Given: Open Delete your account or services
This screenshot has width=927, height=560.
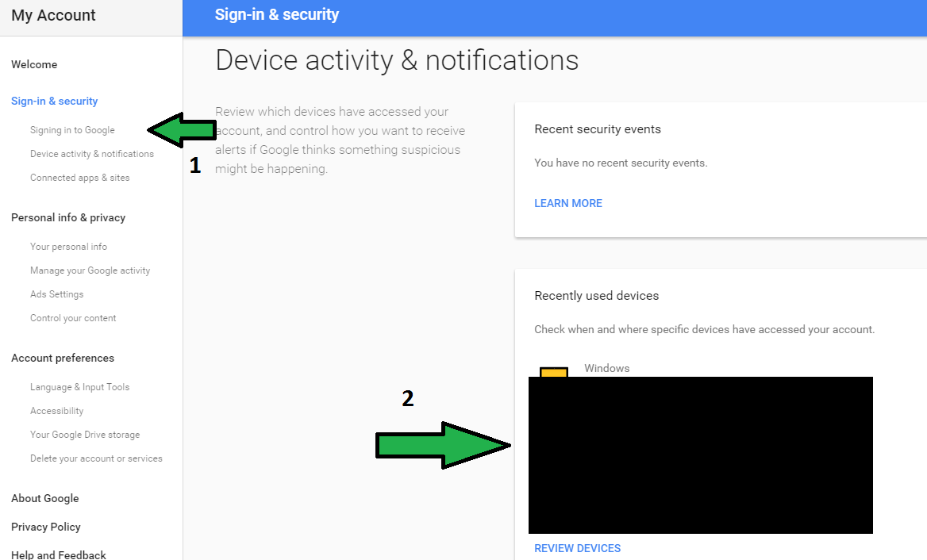Looking at the screenshot, I should [96, 458].
